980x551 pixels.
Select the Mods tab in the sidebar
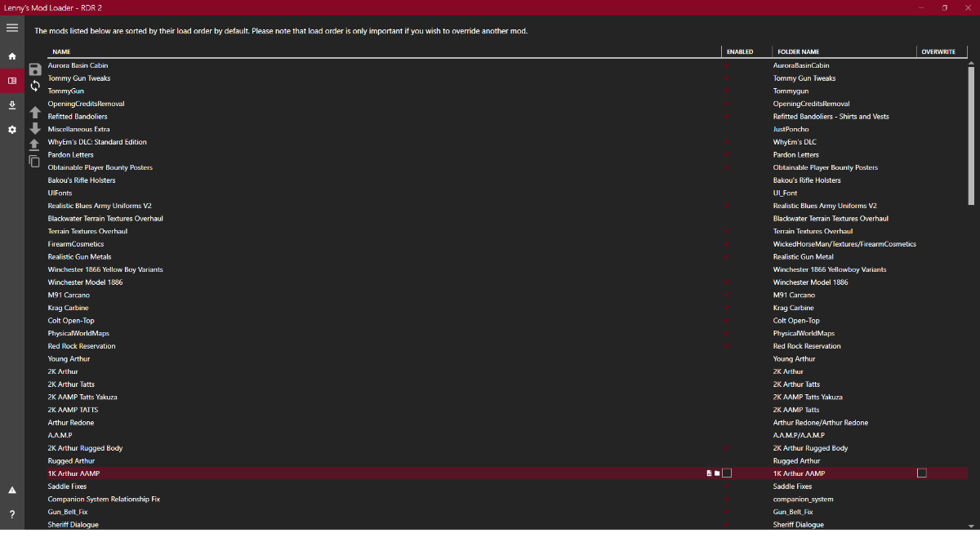(12, 81)
